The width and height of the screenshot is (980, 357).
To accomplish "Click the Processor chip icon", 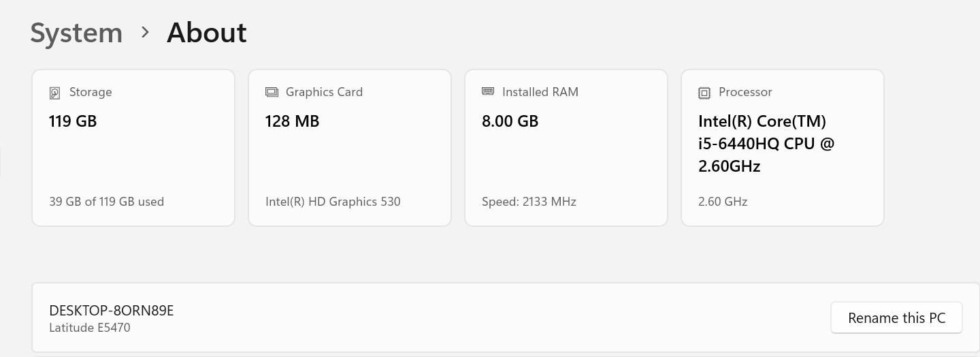I will pyautogui.click(x=704, y=93).
